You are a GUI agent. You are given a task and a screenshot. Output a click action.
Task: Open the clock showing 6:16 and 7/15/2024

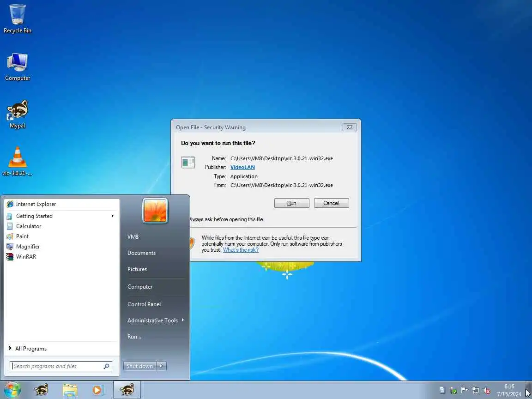[x=509, y=390]
